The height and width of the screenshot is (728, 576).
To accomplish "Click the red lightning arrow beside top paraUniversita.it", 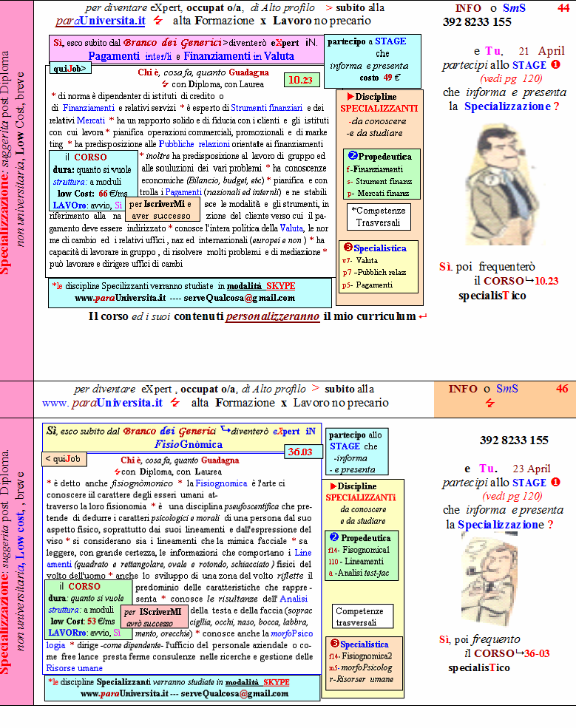I will click(158, 21).
